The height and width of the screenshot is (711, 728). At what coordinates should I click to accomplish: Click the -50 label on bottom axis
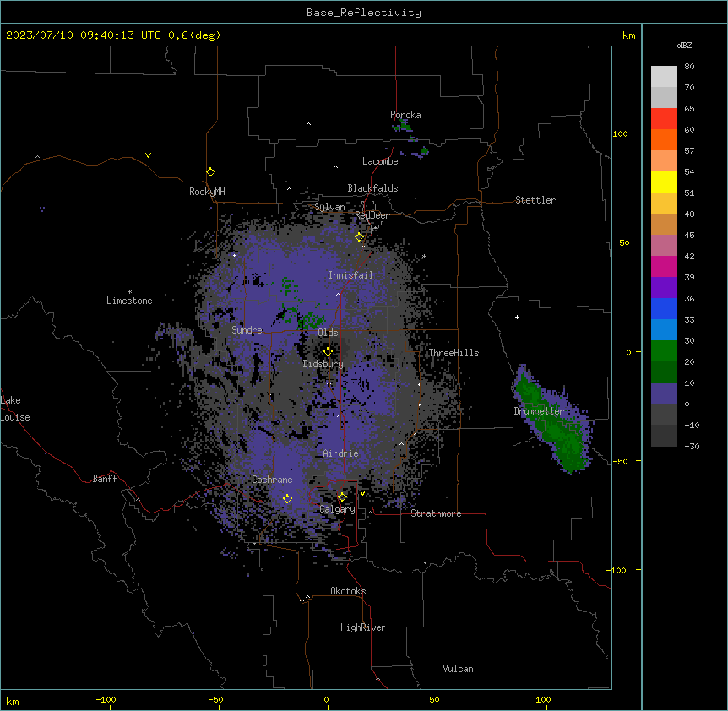(x=216, y=699)
